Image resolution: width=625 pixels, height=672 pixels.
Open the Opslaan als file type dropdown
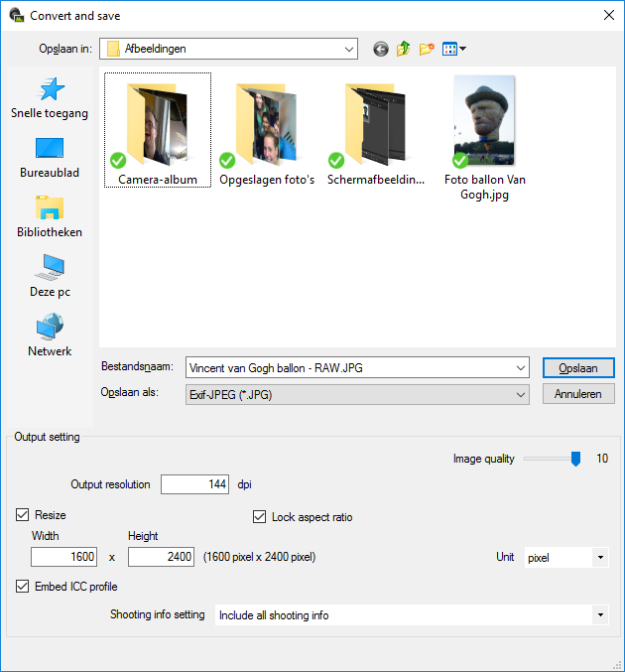[x=521, y=395]
